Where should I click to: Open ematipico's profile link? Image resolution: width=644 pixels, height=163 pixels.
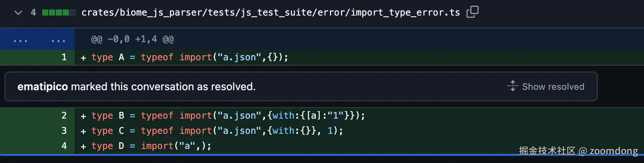coord(43,87)
